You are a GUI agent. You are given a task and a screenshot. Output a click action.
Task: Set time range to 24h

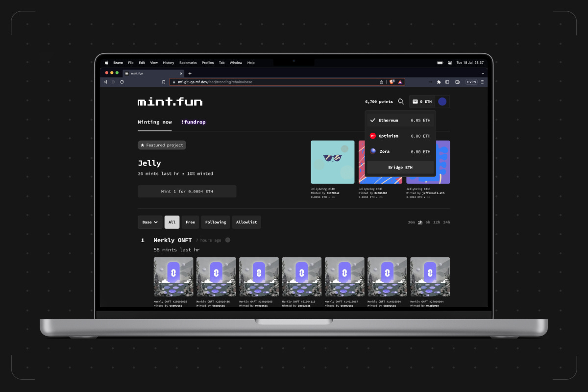pos(446,222)
